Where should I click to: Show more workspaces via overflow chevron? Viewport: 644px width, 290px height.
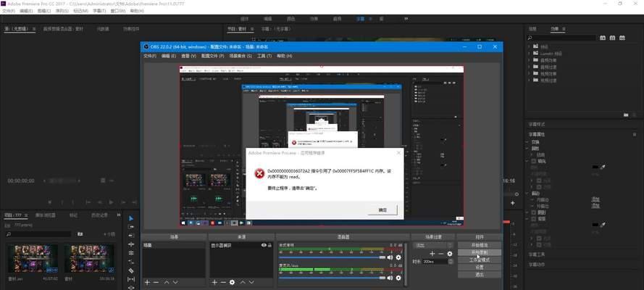[x=406, y=18]
